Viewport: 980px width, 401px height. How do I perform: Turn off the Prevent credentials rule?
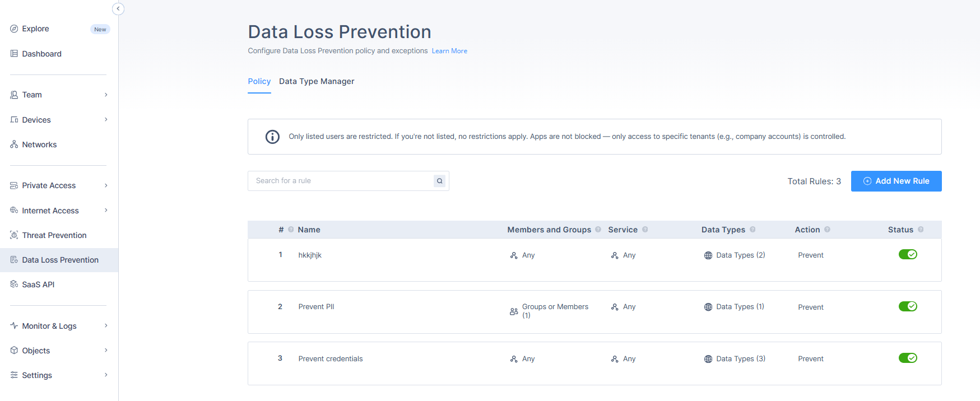pos(908,358)
